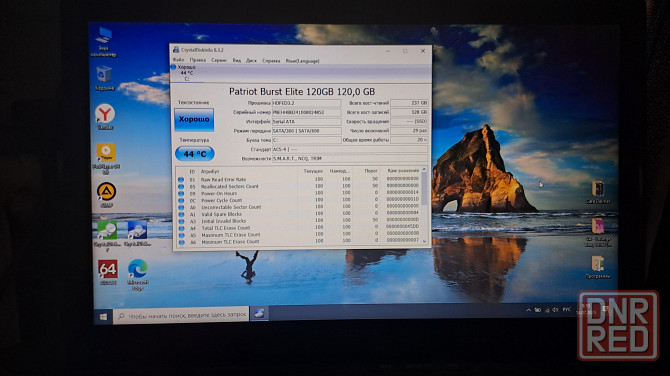Click the power on hours value 20
Viewport: 670px width, 376px height.
click(x=409, y=140)
